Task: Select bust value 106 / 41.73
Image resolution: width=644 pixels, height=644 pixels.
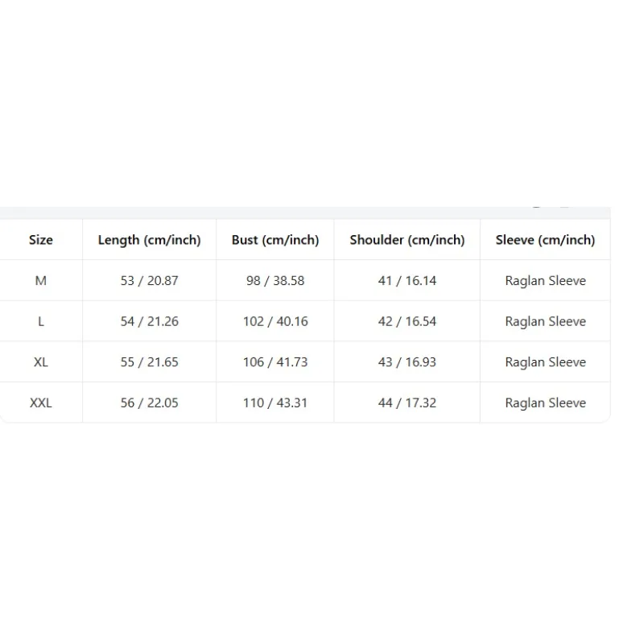Action: pos(275,361)
